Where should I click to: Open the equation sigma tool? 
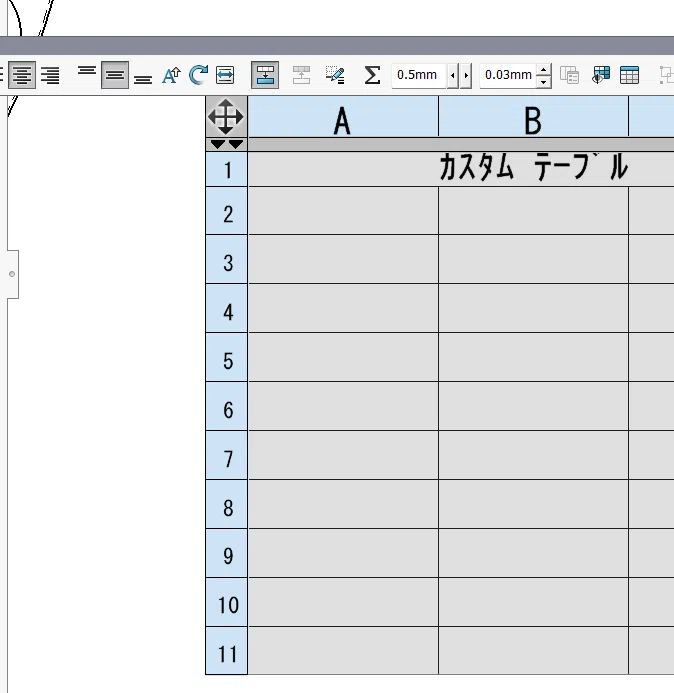pos(372,75)
